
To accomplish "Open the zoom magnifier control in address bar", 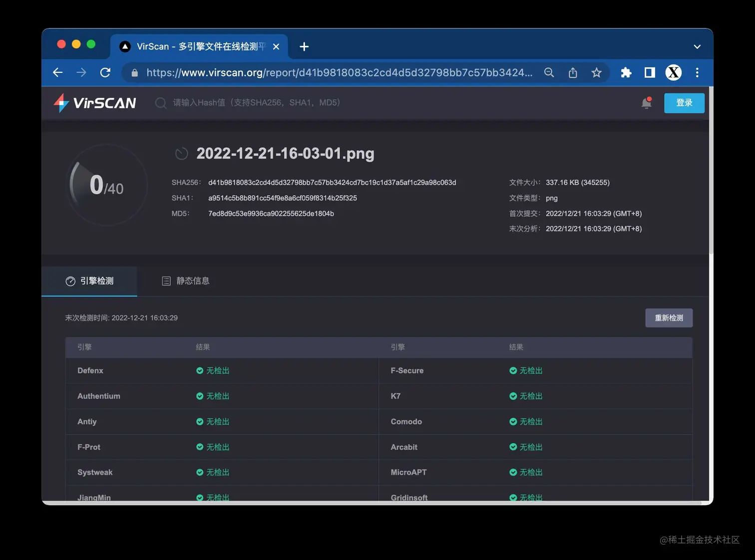I will (x=549, y=72).
